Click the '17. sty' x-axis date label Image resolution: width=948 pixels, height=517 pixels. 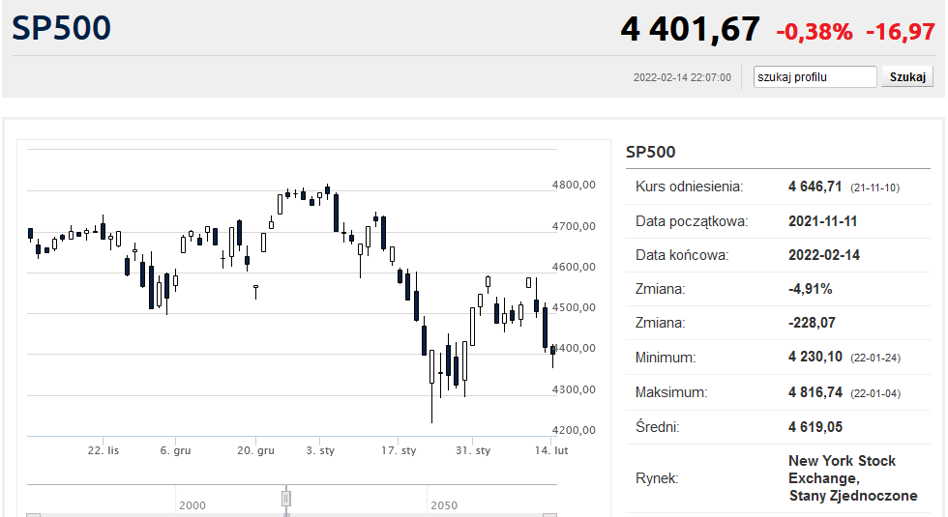point(398,450)
